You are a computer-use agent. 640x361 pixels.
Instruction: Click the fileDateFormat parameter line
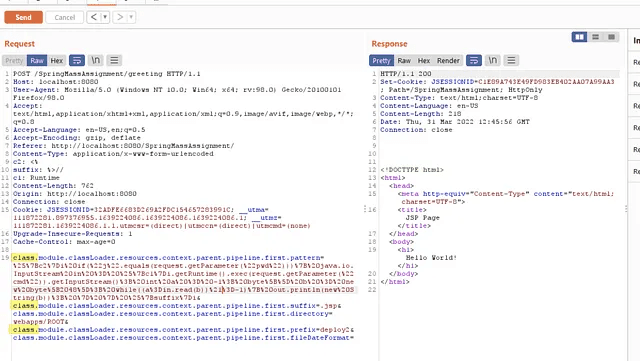pyautogui.click(x=183, y=338)
